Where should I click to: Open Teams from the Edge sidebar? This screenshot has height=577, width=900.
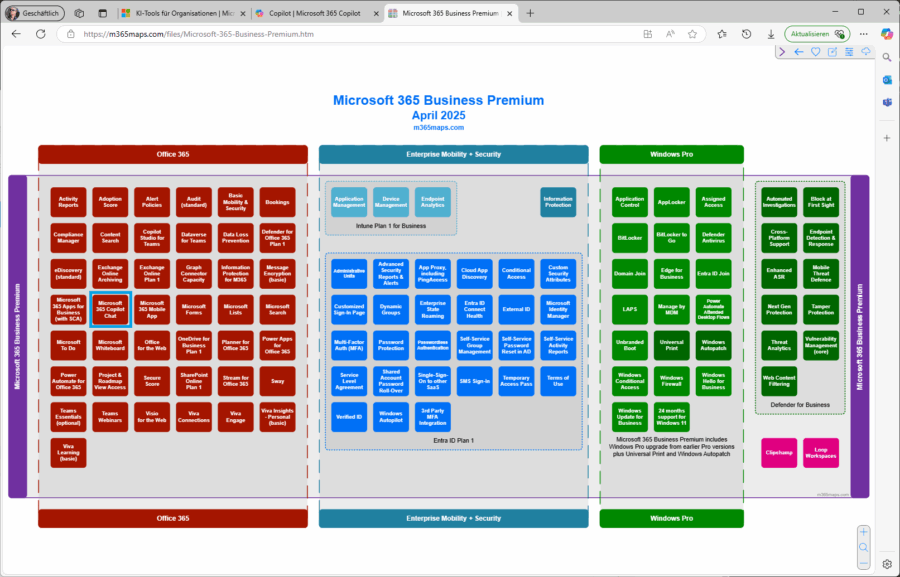coord(887,102)
